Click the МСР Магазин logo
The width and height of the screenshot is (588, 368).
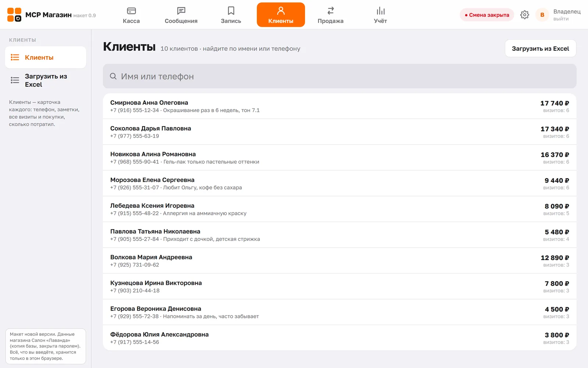click(x=14, y=15)
